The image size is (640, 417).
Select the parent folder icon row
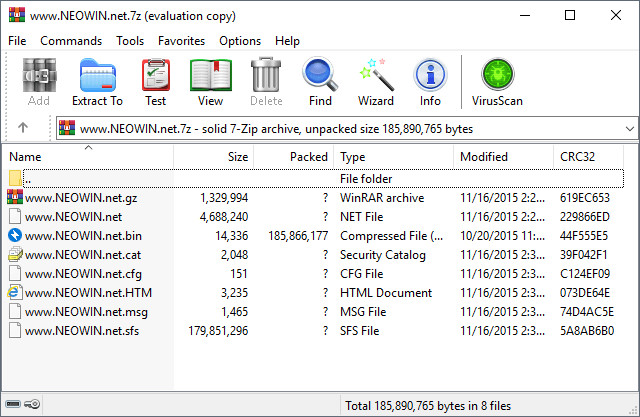click(15, 178)
